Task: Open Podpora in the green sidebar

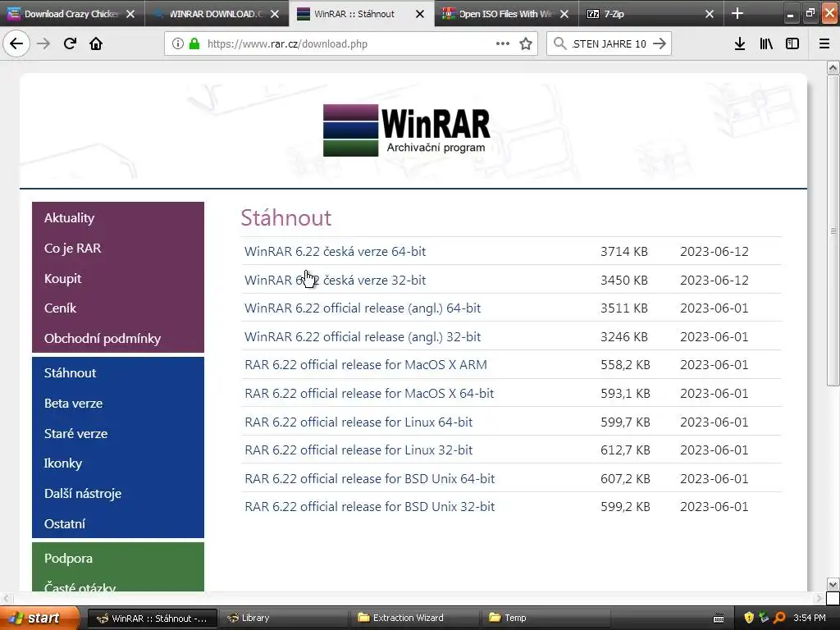Action: click(68, 558)
